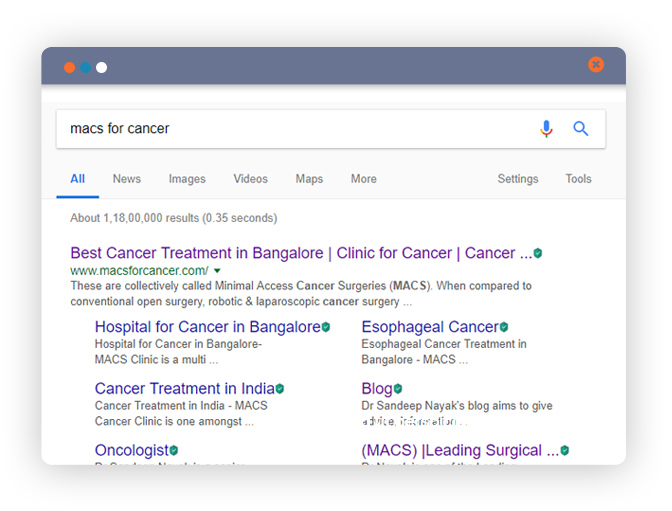Viewport: 672px width, 511px height.
Task: Click the white dot in title bar
Action: click(102, 68)
